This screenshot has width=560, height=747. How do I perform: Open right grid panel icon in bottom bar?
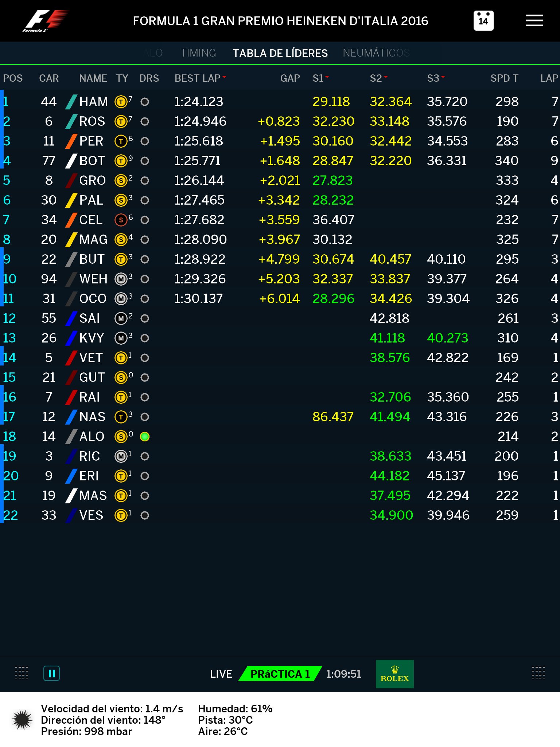coord(538,673)
